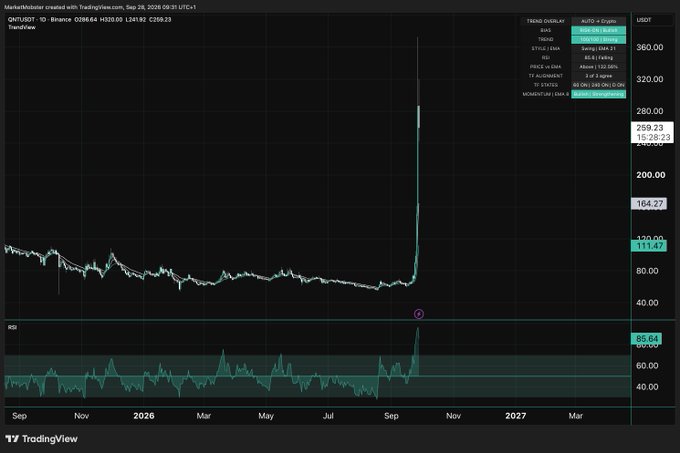Screen dimensions: 680x453
Task: Click May on the time axis
Action: click(x=266, y=416)
